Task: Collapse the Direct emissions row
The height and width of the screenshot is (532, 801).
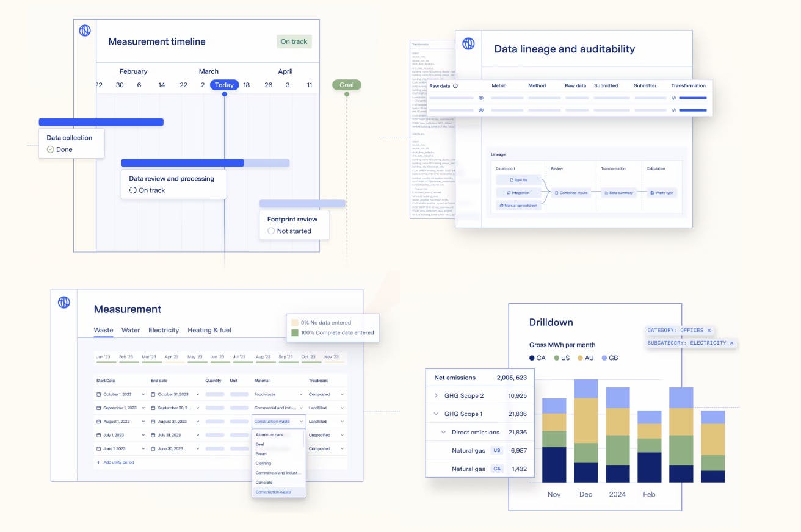Action: 444,432
